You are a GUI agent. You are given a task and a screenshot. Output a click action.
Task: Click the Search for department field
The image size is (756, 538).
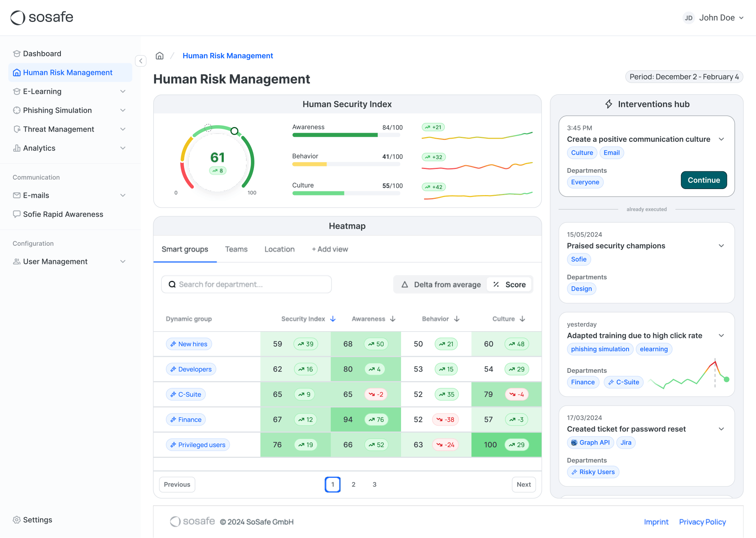pos(246,284)
